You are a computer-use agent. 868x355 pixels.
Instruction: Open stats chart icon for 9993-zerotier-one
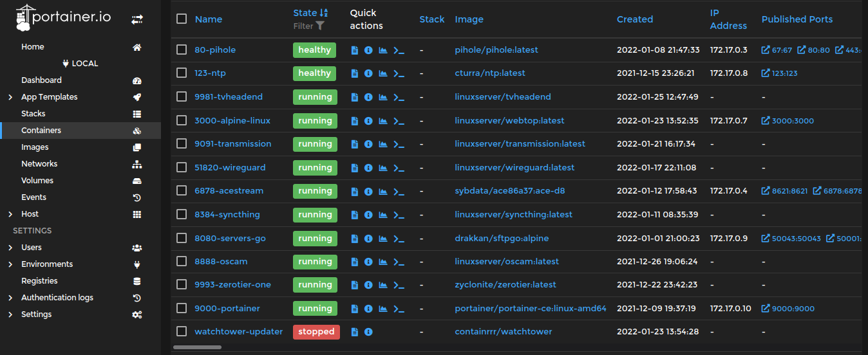[x=383, y=285]
